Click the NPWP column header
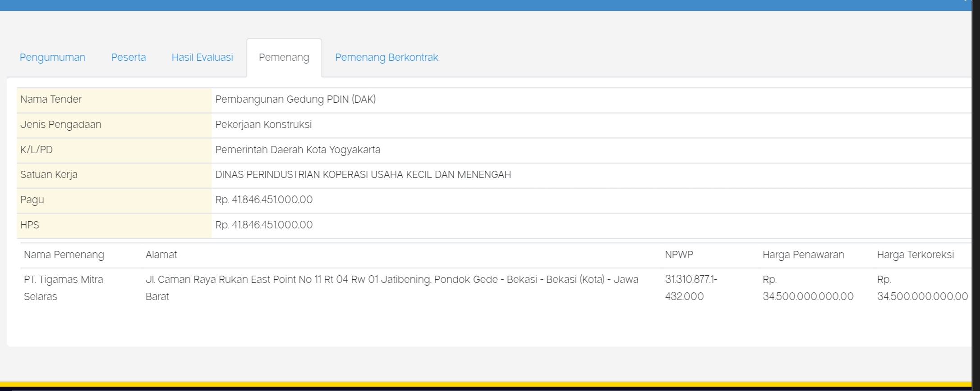Screen dimensions: 980x391 679,255
